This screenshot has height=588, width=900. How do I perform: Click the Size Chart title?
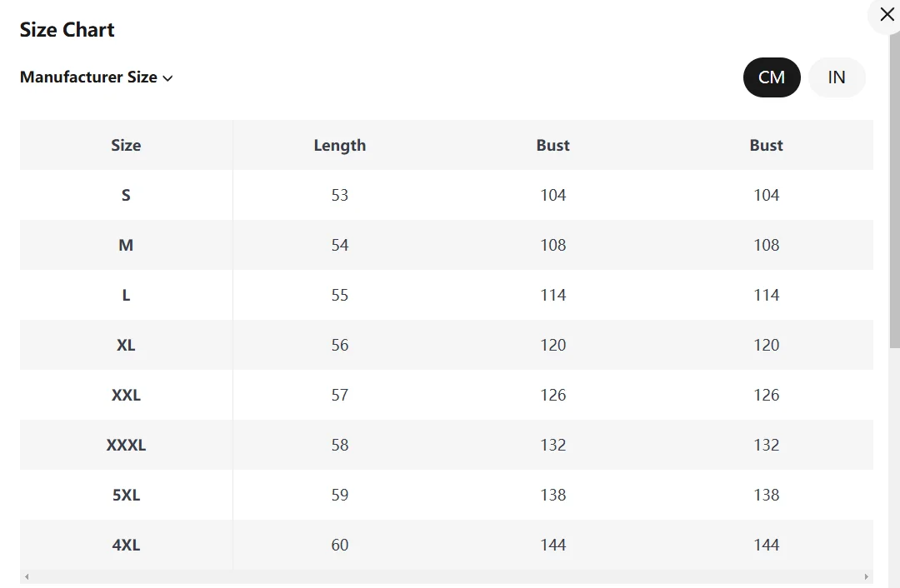67,29
